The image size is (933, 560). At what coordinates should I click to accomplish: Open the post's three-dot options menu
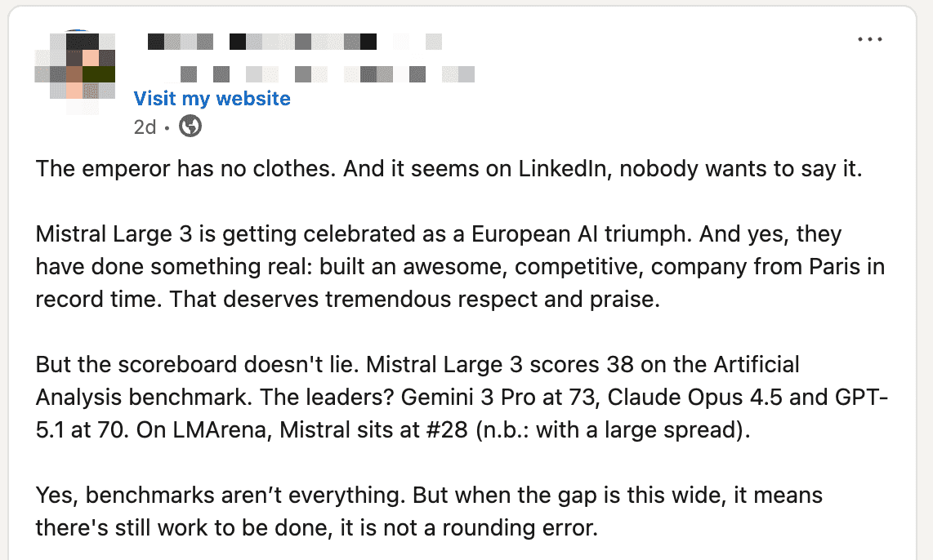click(870, 40)
